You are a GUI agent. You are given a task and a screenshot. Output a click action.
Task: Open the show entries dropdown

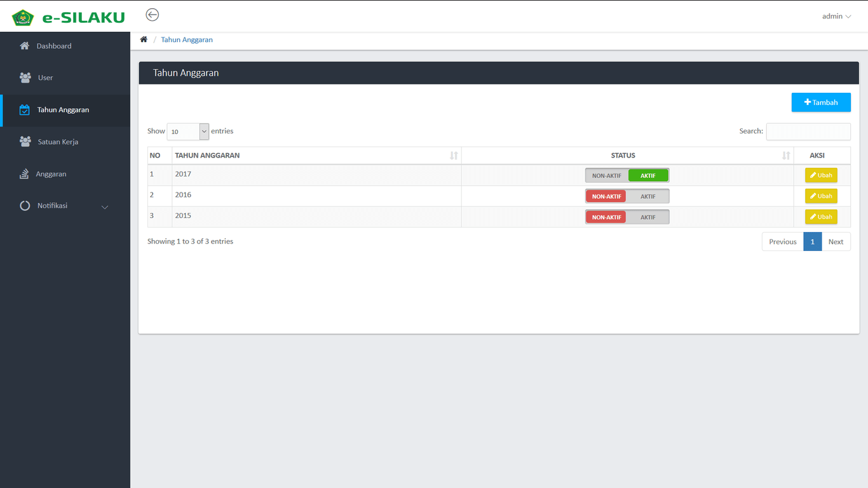pos(187,132)
